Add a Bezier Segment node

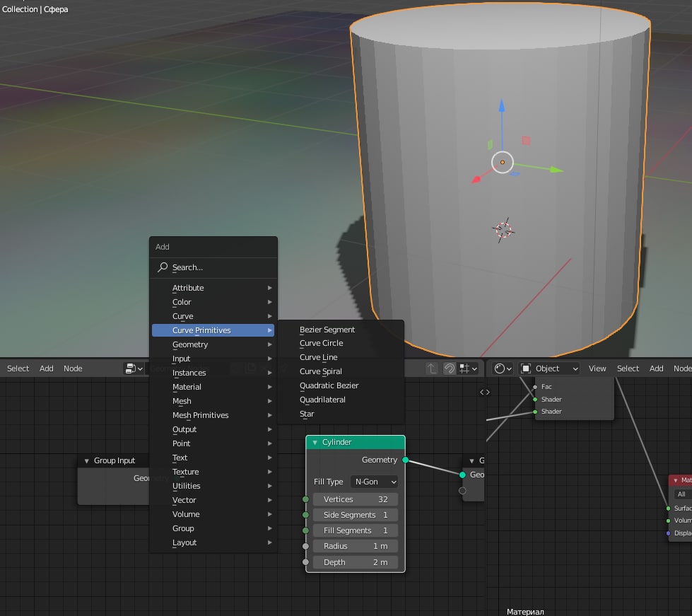(x=341, y=330)
